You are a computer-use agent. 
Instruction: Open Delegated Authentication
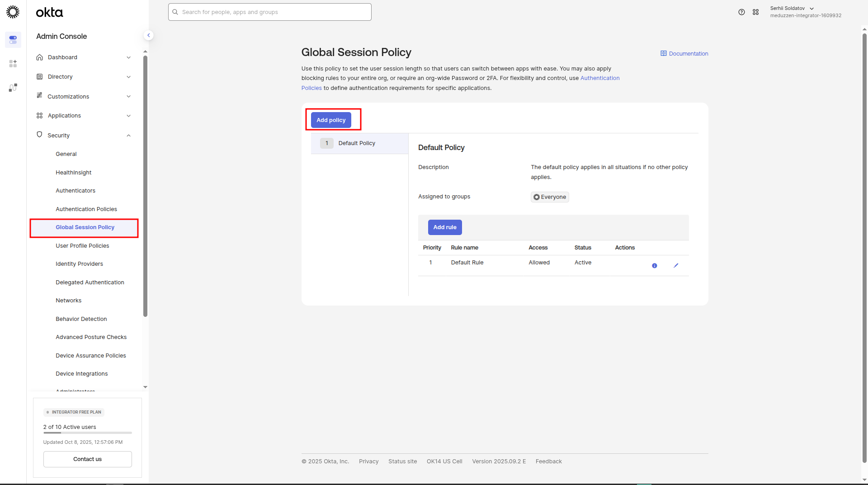[90, 283]
